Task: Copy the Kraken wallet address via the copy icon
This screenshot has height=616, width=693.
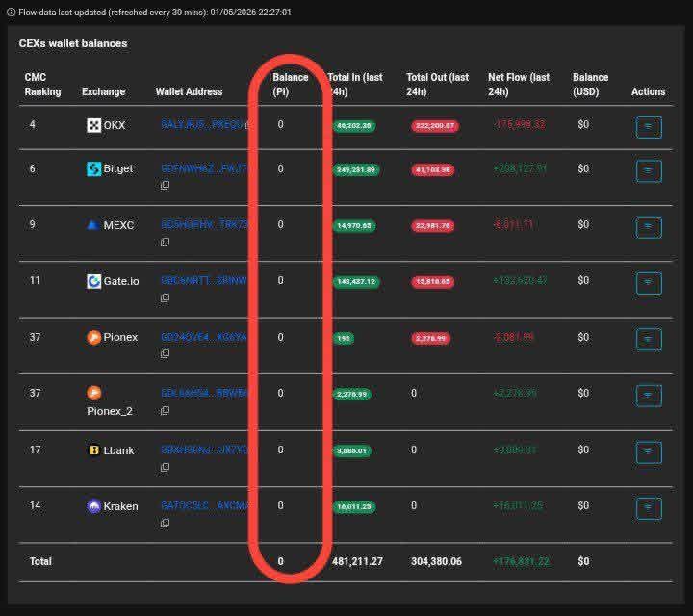Action: 165,524
